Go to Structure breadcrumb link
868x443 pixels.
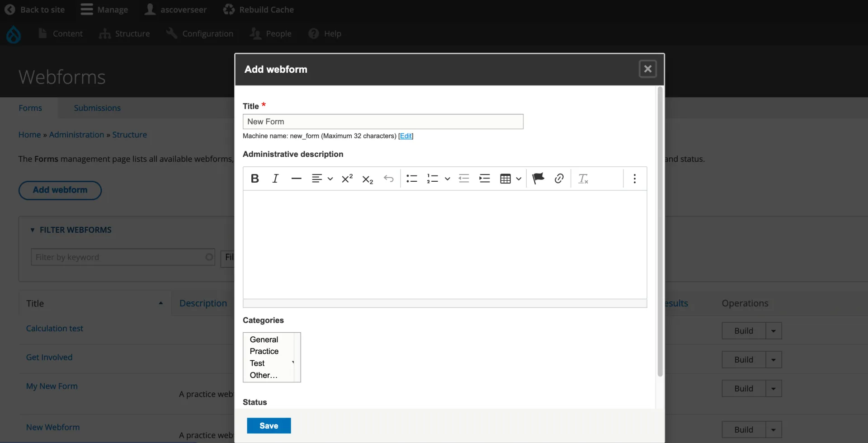point(130,135)
